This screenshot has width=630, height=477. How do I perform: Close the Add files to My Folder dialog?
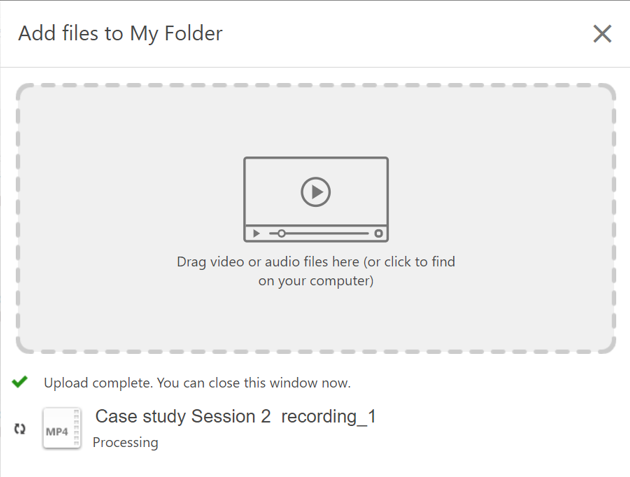602,34
